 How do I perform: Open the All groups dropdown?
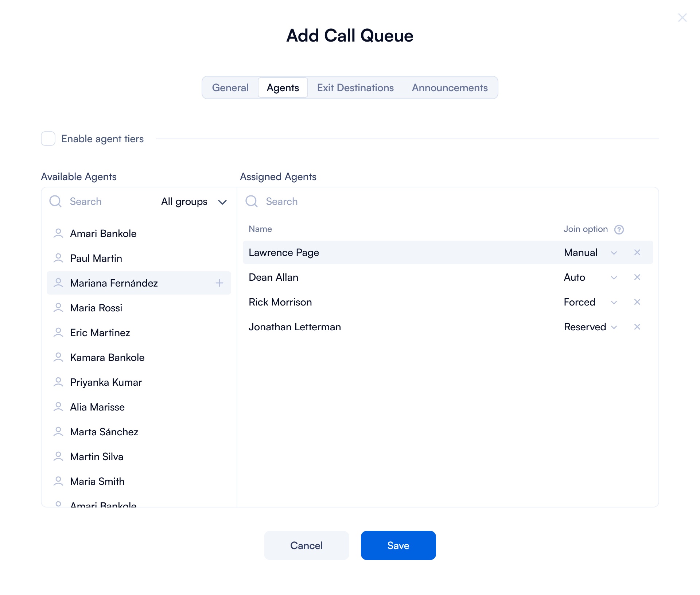click(194, 202)
